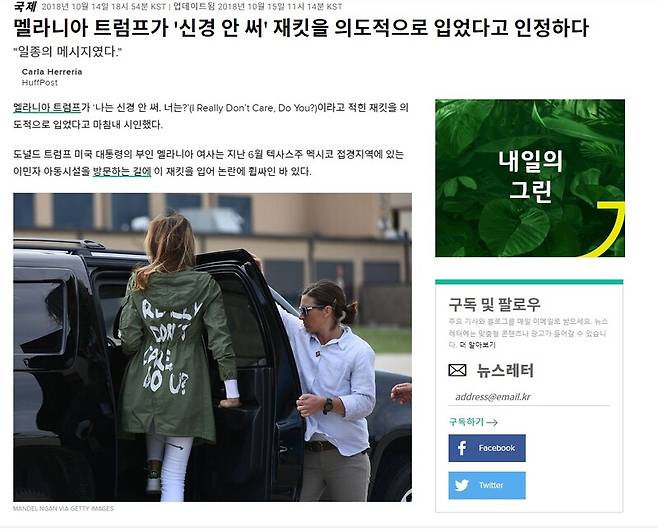Click the Twitter bird icon
This screenshot has width=658, height=531.
tap(462, 485)
